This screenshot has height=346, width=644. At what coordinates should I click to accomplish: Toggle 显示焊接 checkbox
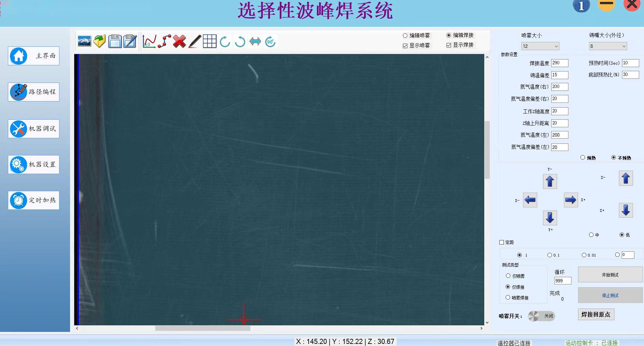tap(449, 45)
